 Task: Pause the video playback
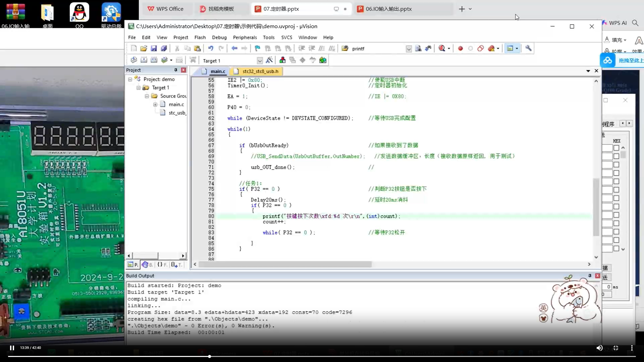(x=12, y=348)
